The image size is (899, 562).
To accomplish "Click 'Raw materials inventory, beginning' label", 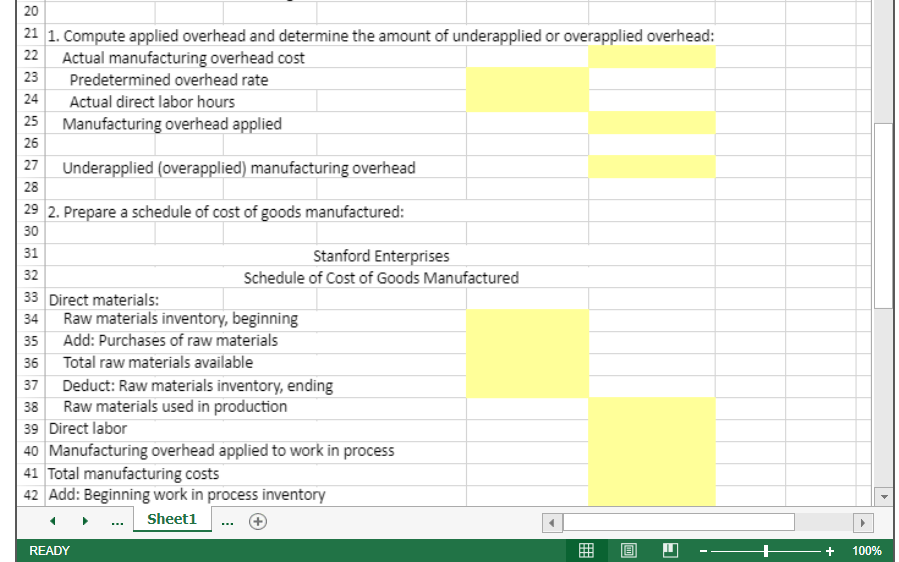I will [x=180, y=319].
